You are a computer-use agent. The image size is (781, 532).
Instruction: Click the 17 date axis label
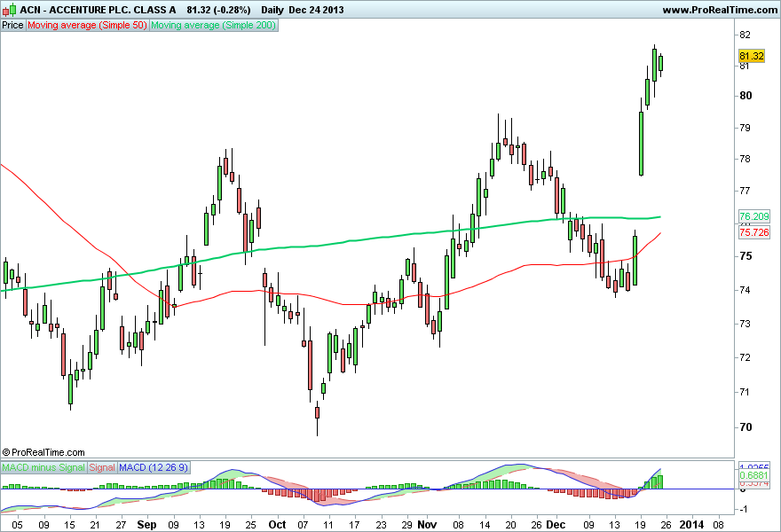354,525
